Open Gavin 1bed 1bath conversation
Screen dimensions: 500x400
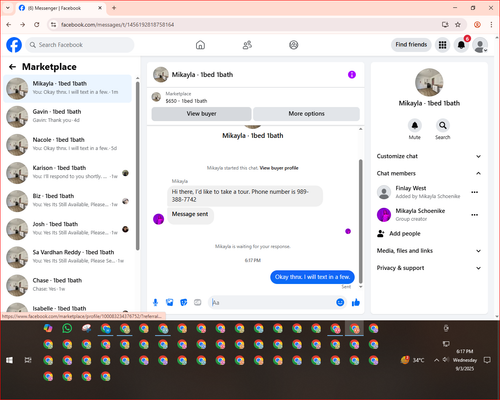coord(68,116)
